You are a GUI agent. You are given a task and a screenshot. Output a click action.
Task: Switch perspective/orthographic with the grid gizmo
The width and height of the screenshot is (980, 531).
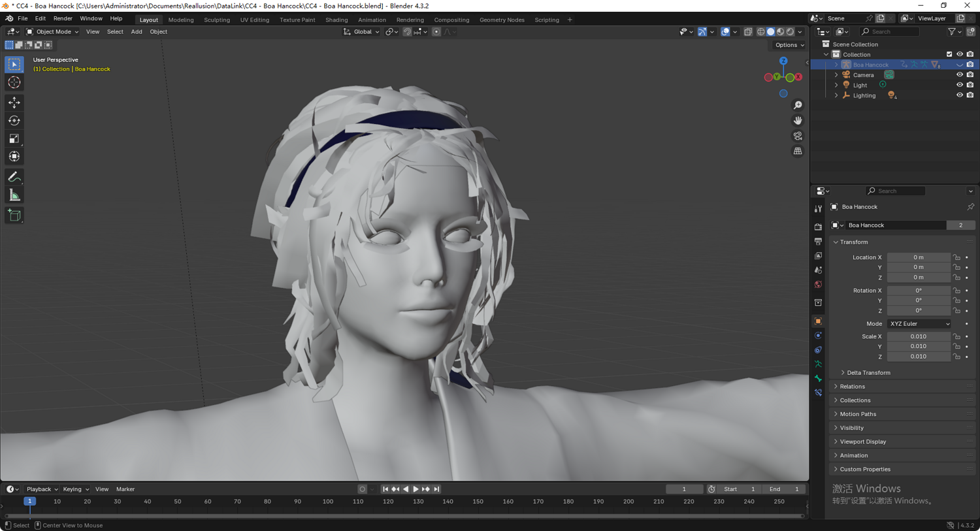(x=798, y=151)
